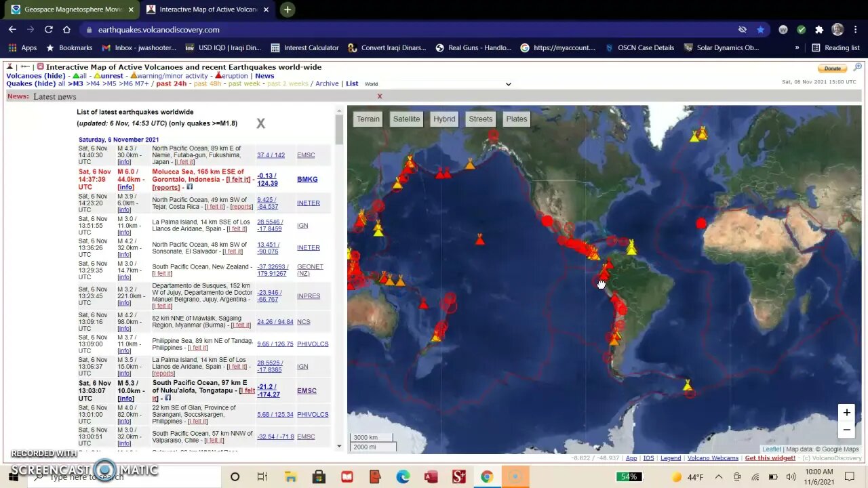Click the red square icon before the page title
Image resolution: width=868 pixels, height=488 pixels.
tap(41, 66)
